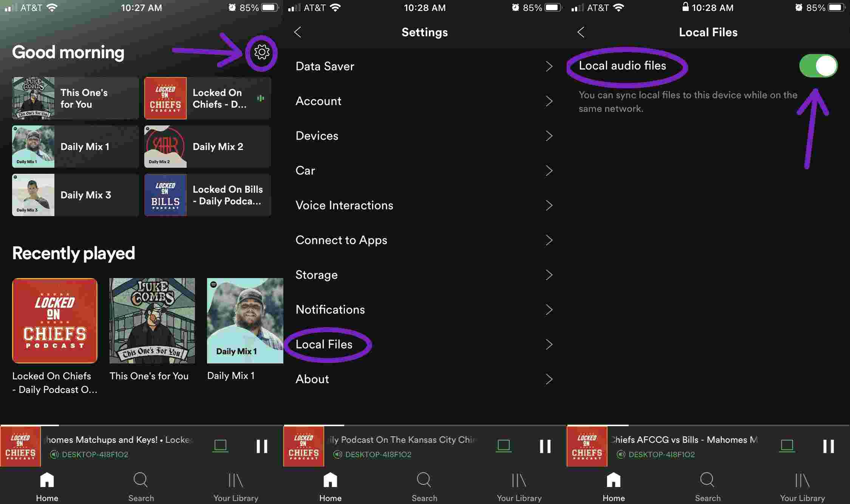Open Daily Mix 1 shortcut tile
The image size is (850, 504).
[76, 147]
